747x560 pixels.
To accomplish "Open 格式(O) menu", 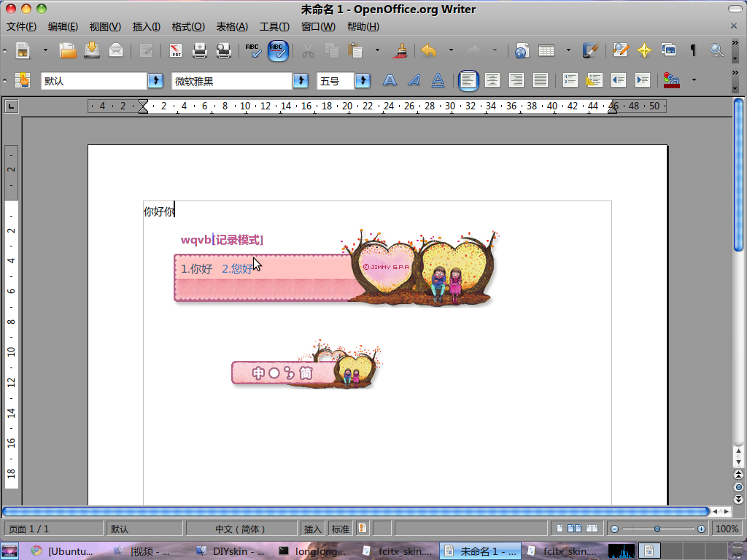I will tap(188, 27).
